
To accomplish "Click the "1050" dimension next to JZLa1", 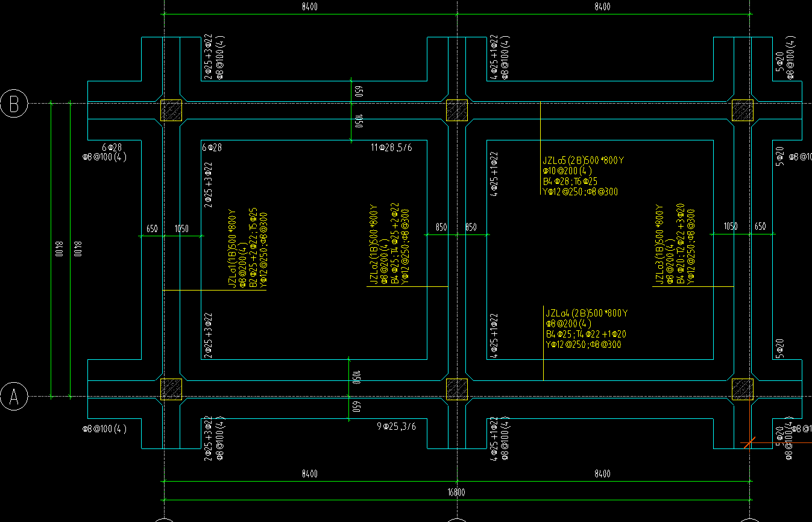I will click(x=181, y=228).
